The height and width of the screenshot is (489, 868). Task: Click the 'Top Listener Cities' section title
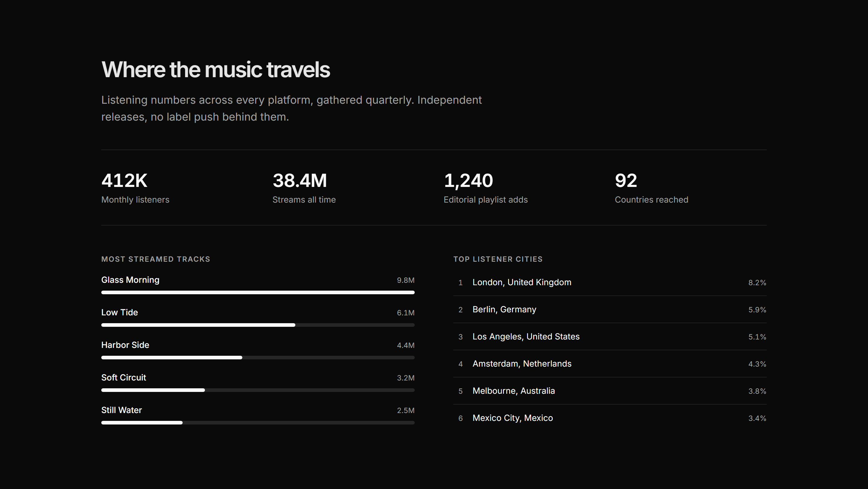[x=498, y=259]
